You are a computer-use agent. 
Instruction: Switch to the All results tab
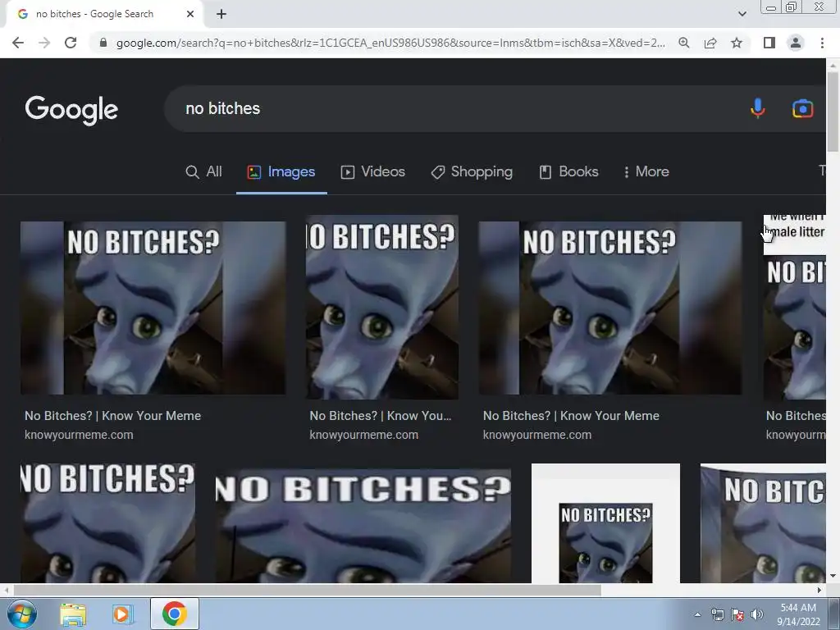203,171
